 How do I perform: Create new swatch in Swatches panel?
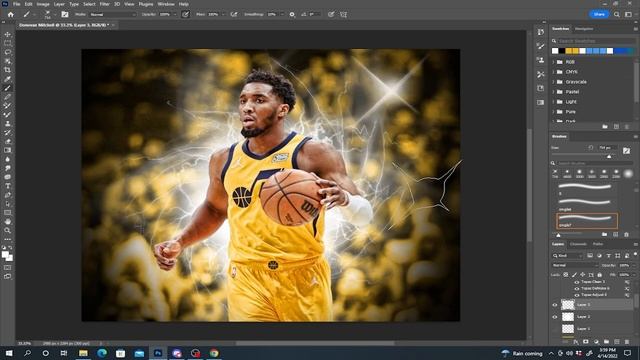(616, 127)
